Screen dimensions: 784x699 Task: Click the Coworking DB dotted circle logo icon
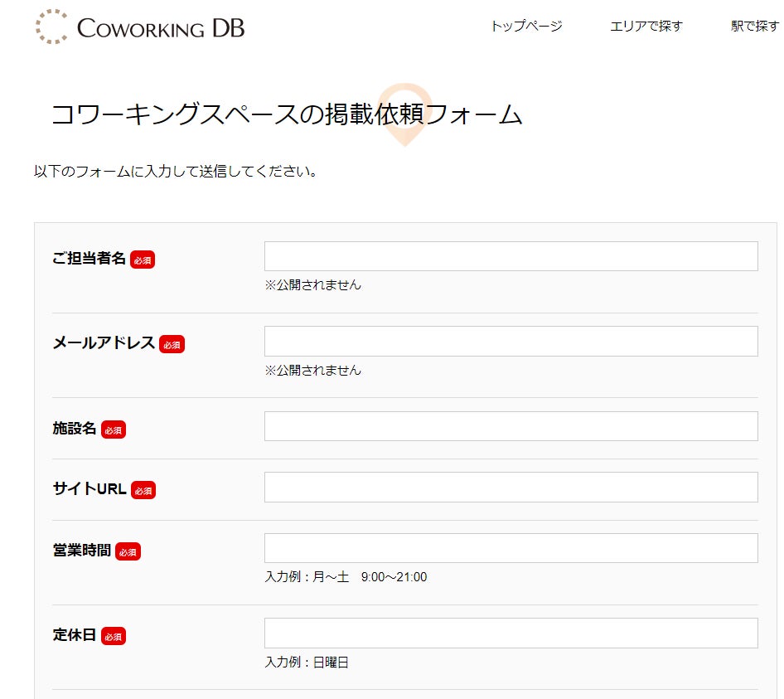(51, 27)
